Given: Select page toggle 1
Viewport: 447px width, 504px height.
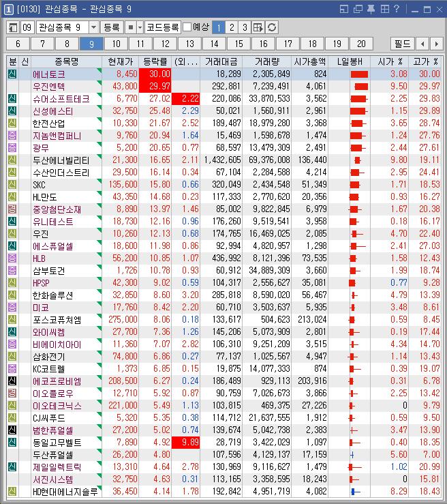Looking at the screenshot, I should tap(219, 27).
